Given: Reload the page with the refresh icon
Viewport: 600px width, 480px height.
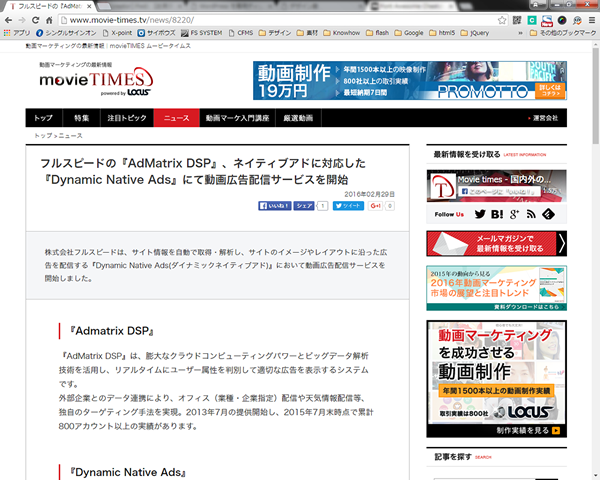Looking at the screenshot, I should pyautogui.click(x=36, y=20).
